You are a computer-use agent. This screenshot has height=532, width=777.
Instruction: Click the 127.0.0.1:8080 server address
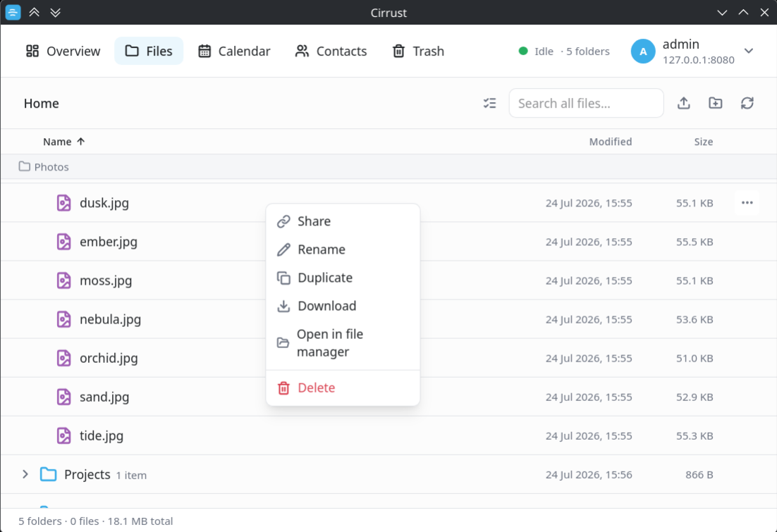(698, 60)
